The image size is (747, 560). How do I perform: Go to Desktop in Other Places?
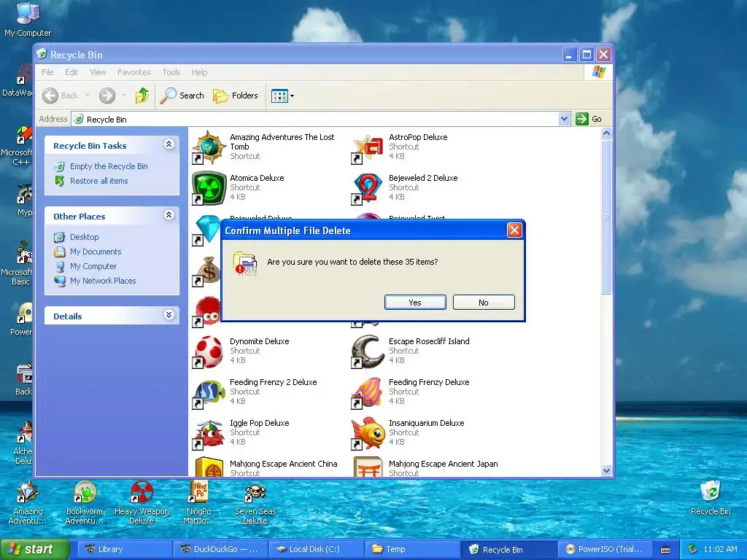tap(85, 237)
